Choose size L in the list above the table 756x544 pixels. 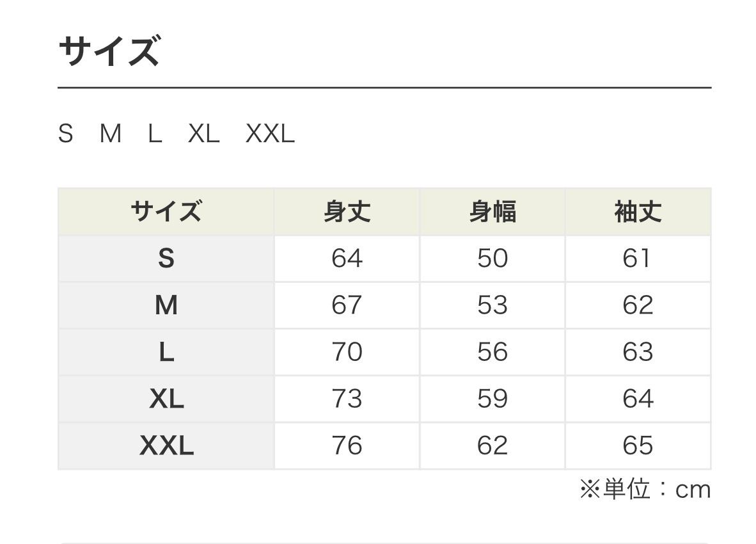[155, 134]
